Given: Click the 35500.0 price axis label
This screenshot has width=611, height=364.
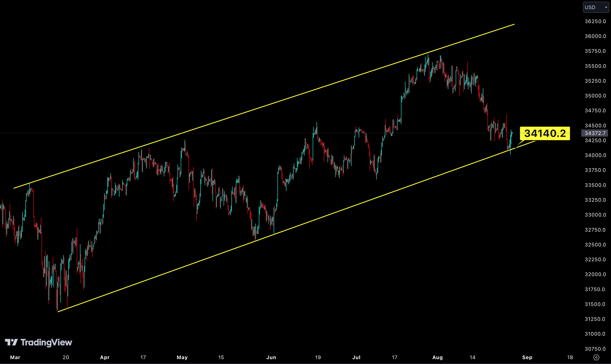Looking at the screenshot, I should click(595, 66).
